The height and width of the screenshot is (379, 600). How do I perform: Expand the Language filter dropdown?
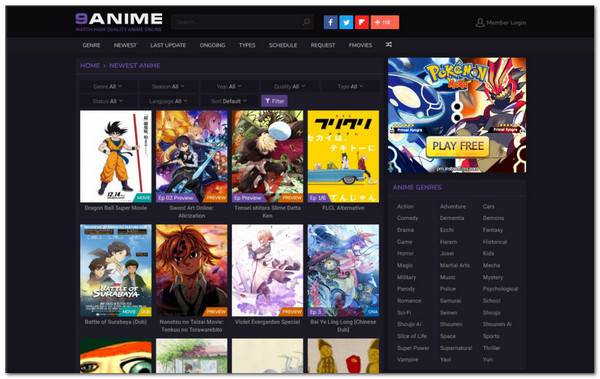tap(168, 101)
